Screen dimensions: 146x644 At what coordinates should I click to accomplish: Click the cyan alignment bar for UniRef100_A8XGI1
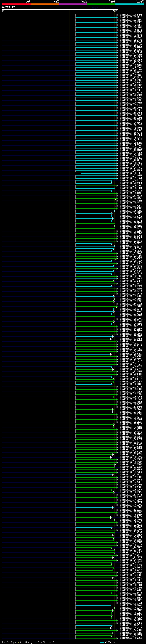pyautogui.click(x=94, y=625)
